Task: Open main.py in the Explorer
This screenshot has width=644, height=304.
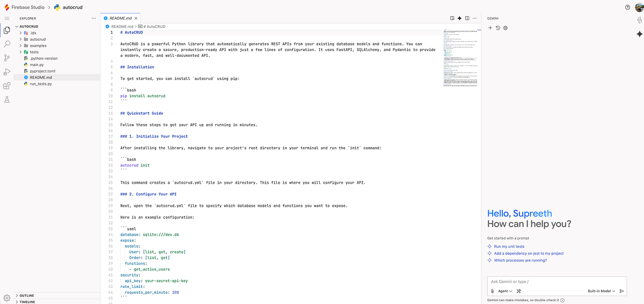Action: click(36, 64)
